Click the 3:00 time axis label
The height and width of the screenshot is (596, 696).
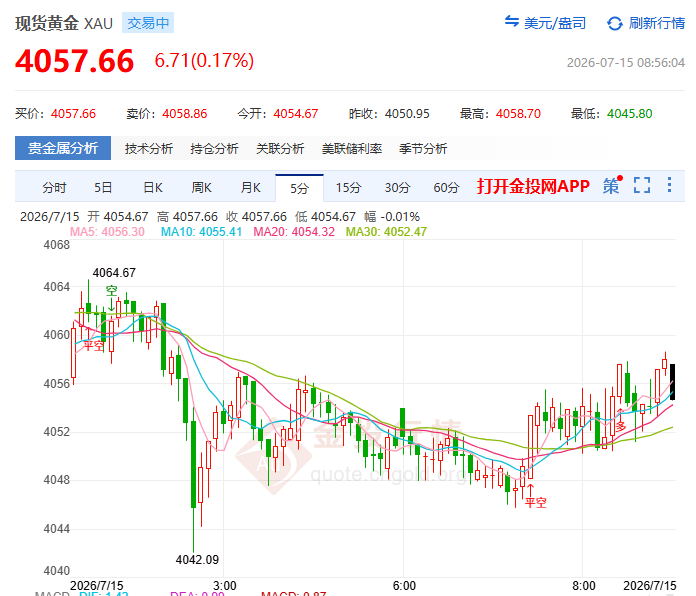225,585
